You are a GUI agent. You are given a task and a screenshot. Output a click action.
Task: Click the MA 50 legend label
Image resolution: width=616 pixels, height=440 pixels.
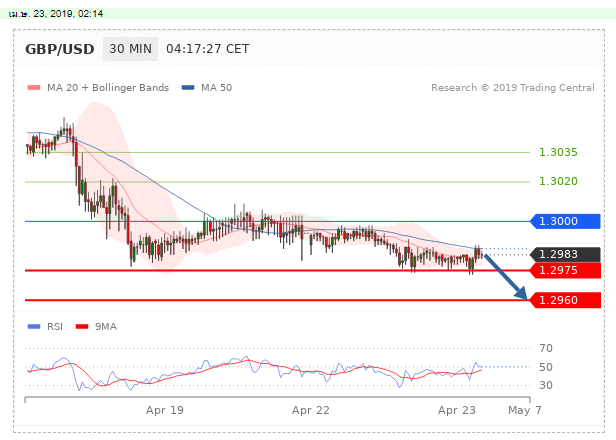coord(216,88)
